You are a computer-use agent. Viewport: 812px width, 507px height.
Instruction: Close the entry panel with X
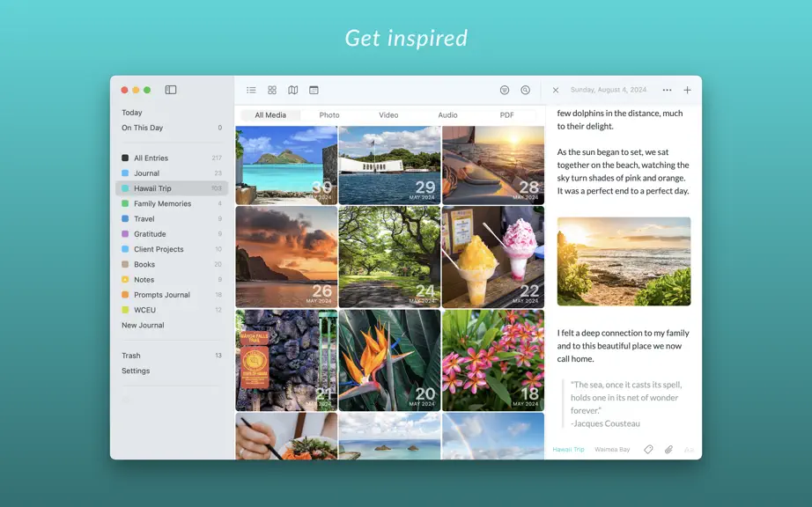(556, 90)
